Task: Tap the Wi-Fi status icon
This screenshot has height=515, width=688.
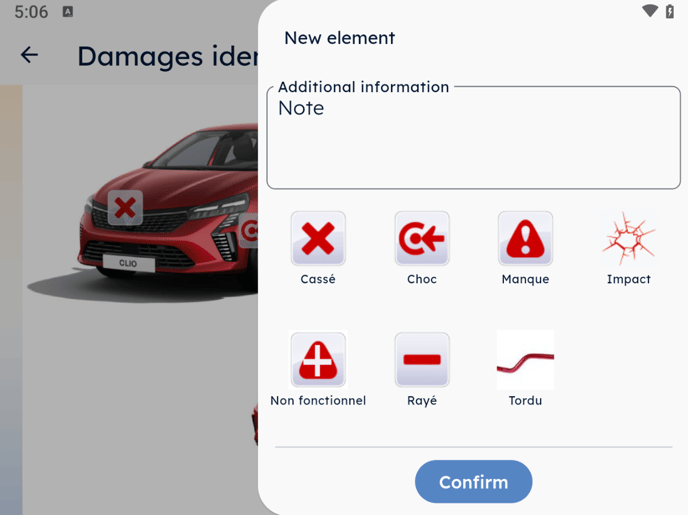Action: pos(650,11)
